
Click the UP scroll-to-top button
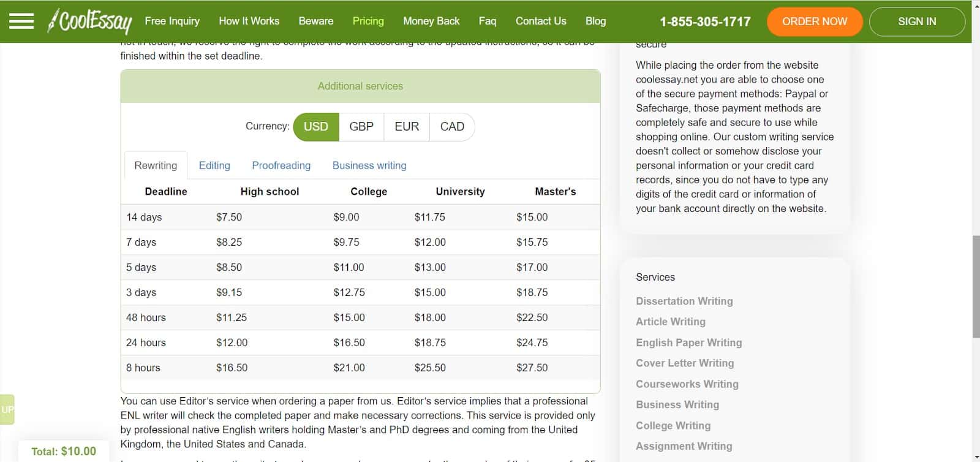point(7,409)
